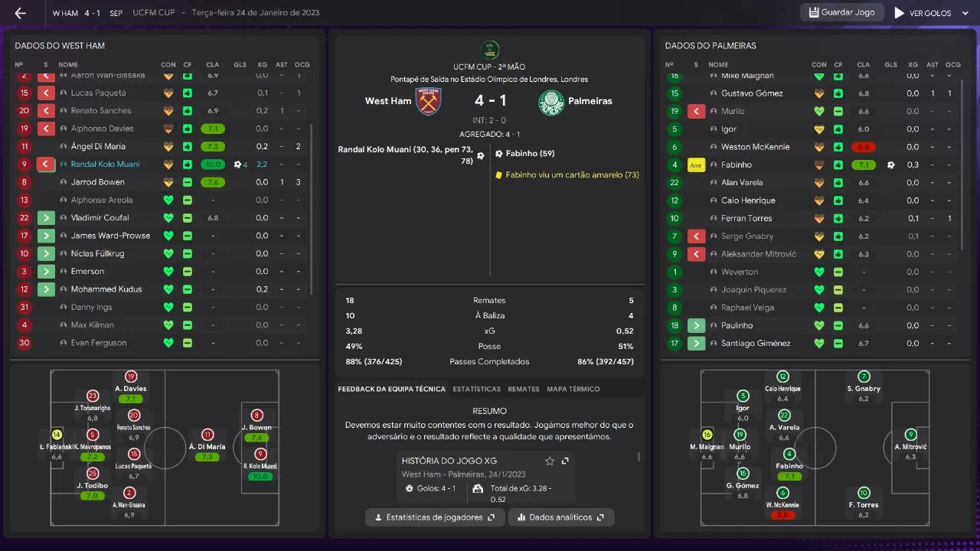Open Dados analíticos

tap(561, 517)
